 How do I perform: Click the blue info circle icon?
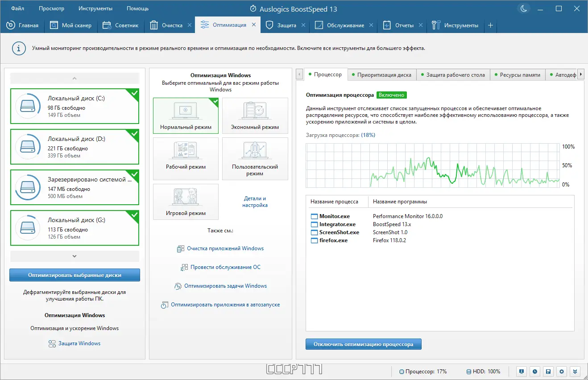[x=18, y=48]
